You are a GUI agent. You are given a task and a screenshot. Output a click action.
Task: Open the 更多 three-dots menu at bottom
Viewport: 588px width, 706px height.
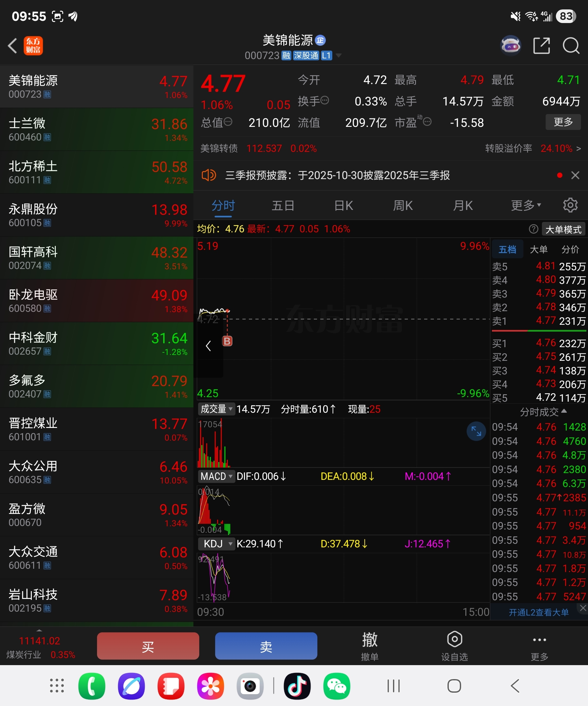(539, 646)
